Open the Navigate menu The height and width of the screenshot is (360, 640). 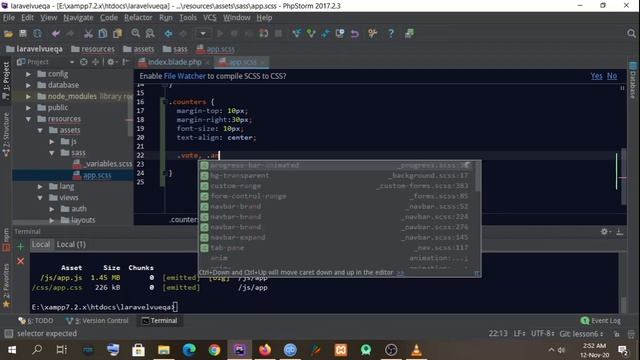coord(78,18)
